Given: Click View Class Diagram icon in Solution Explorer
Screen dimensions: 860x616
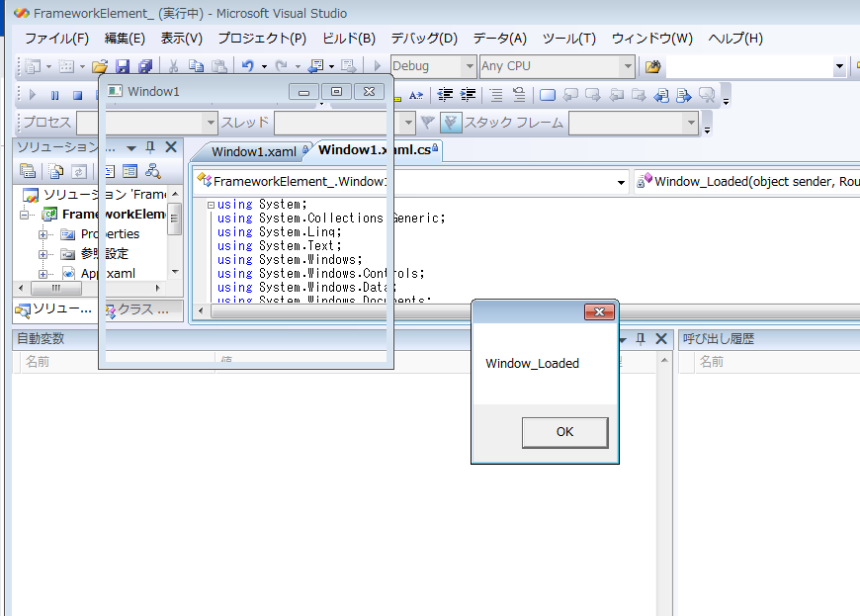Looking at the screenshot, I should (153, 171).
